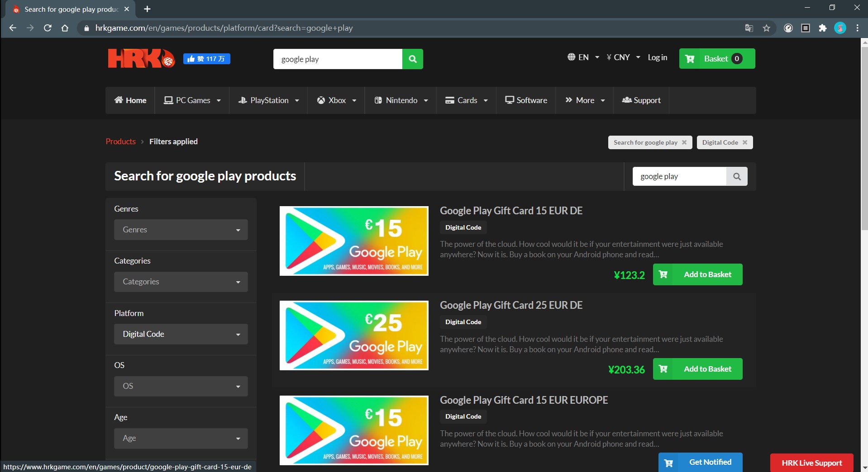The width and height of the screenshot is (868, 472).
Task: Click the €15 Google Play DE thumbnail
Action: click(x=354, y=241)
